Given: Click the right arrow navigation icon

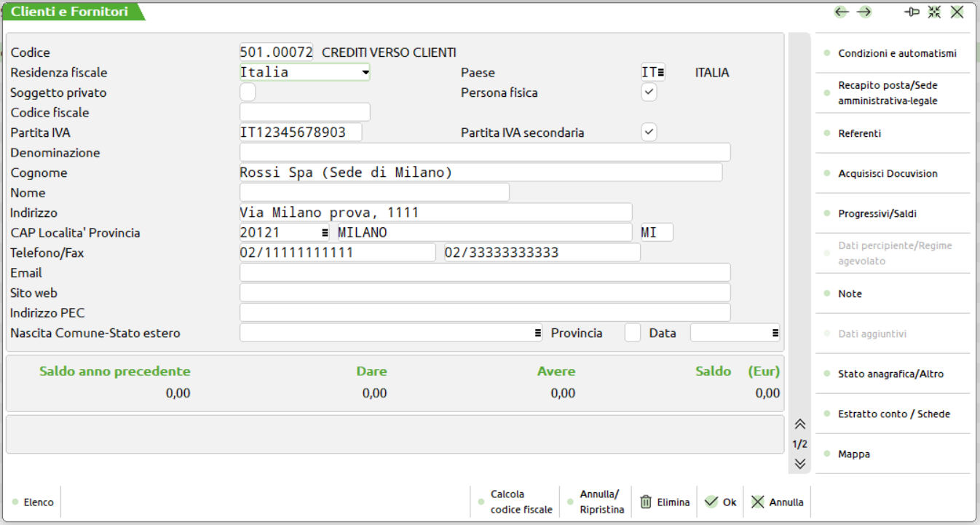Looking at the screenshot, I should tap(864, 12).
